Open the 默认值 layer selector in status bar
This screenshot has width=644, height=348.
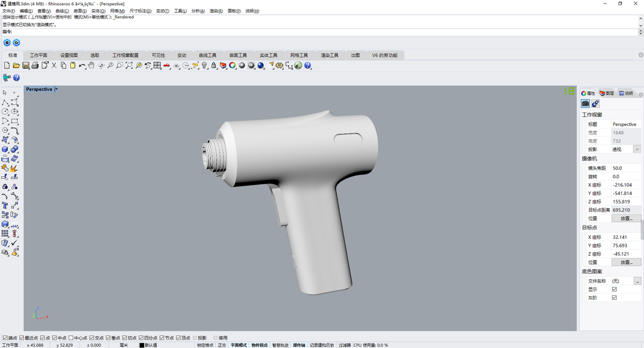(151, 345)
